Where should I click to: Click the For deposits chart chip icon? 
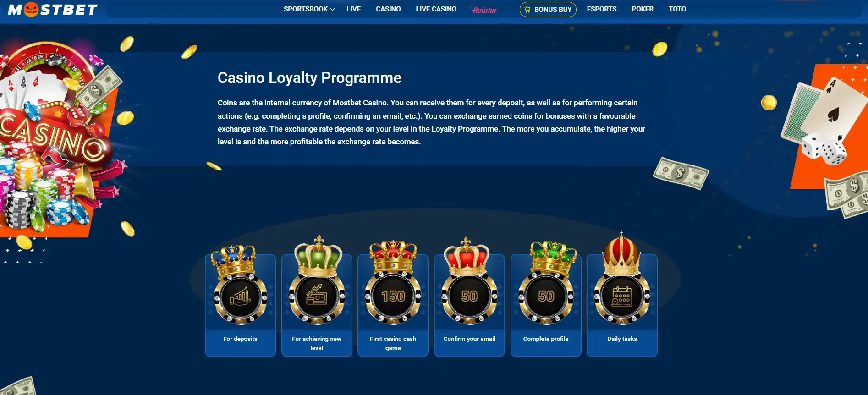[x=240, y=298]
